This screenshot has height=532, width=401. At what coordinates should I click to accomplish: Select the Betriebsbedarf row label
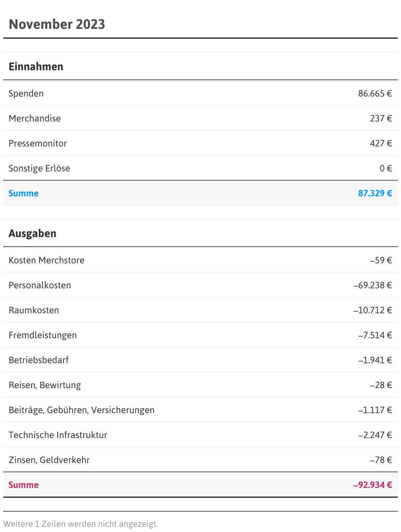(x=38, y=360)
